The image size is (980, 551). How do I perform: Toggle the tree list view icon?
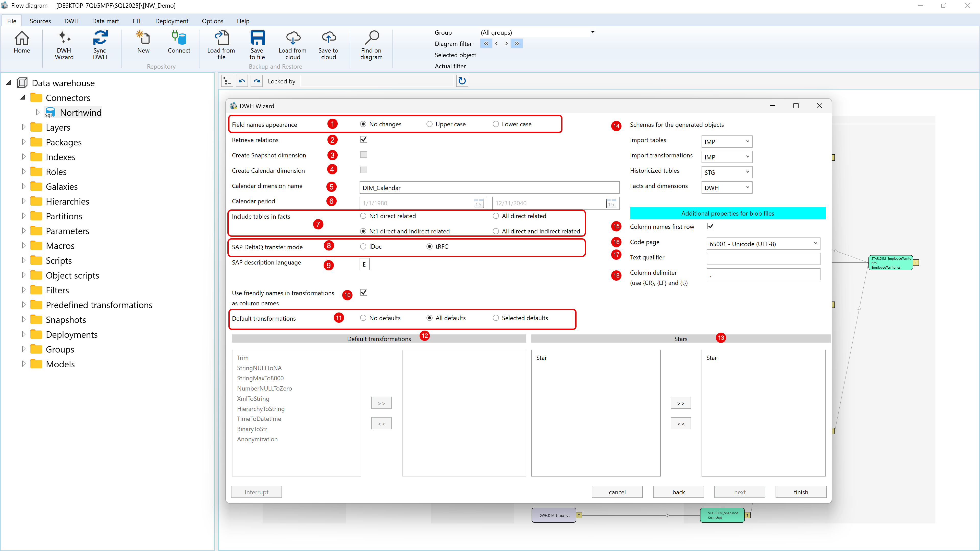[x=227, y=81]
